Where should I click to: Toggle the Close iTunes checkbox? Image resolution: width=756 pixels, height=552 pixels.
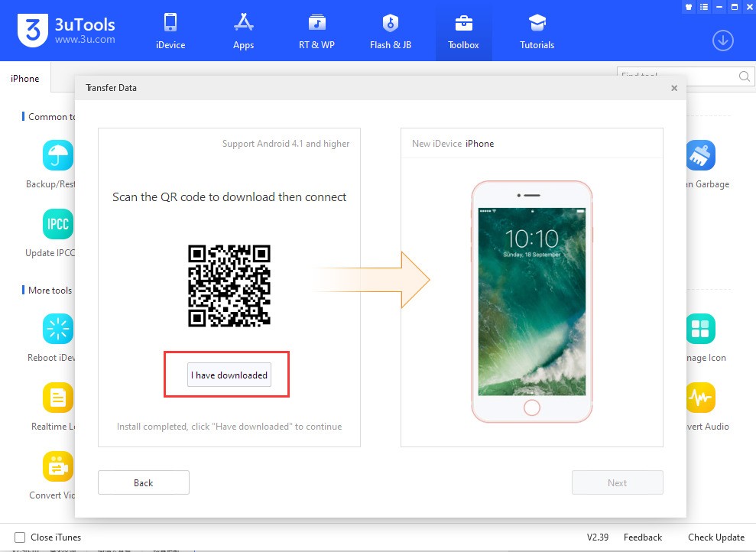20,537
